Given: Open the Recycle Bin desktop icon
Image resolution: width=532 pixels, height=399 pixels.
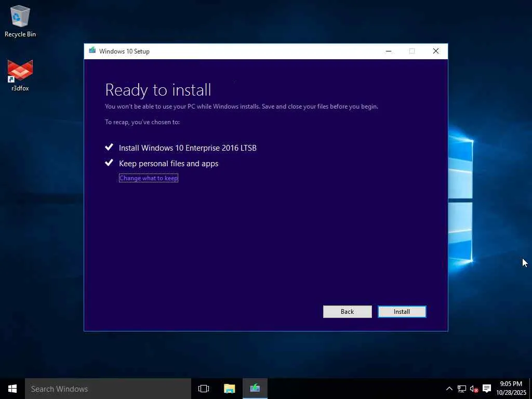Looking at the screenshot, I should tap(20, 21).
